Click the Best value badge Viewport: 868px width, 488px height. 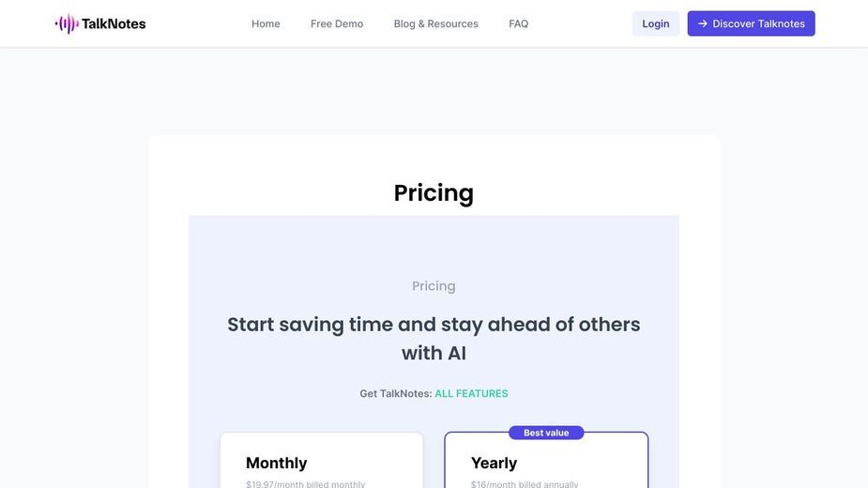tap(546, 433)
